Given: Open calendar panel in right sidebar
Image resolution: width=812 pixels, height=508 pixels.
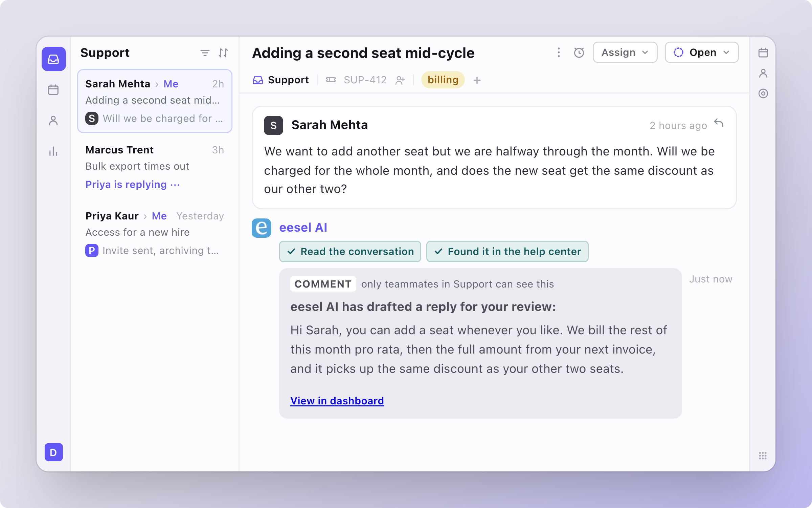Looking at the screenshot, I should 763,53.
